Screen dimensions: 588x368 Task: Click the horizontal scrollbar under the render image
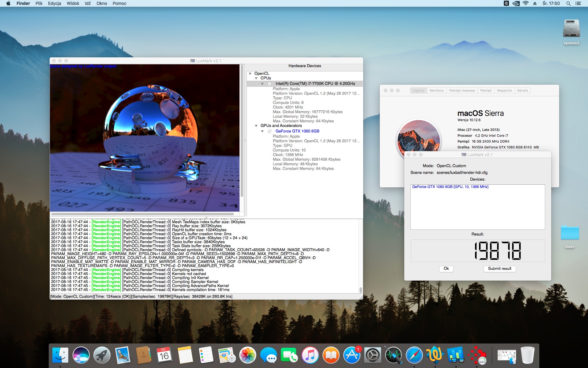(x=143, y=214)
